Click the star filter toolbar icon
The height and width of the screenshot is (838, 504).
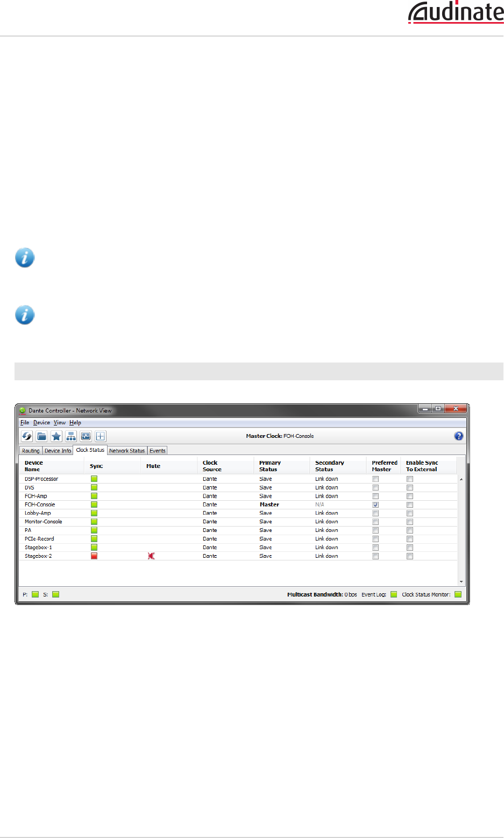coord(56,436)
